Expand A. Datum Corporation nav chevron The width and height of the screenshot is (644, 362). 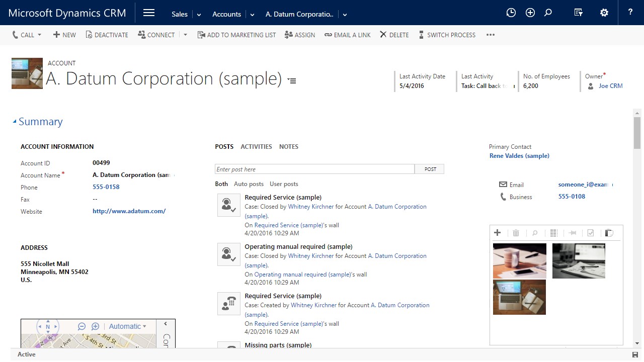[345, 15]
